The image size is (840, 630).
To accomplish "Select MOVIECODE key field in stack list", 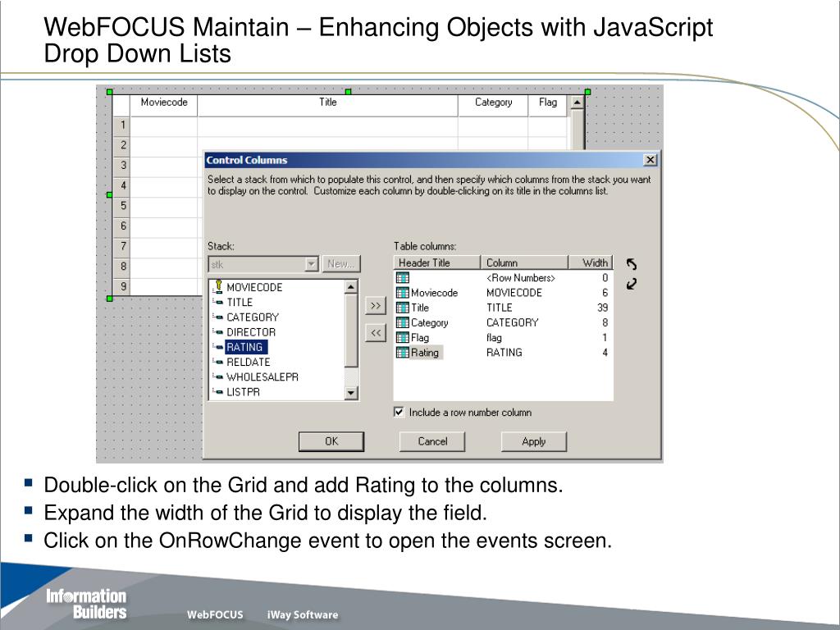I will coord(254,287).
